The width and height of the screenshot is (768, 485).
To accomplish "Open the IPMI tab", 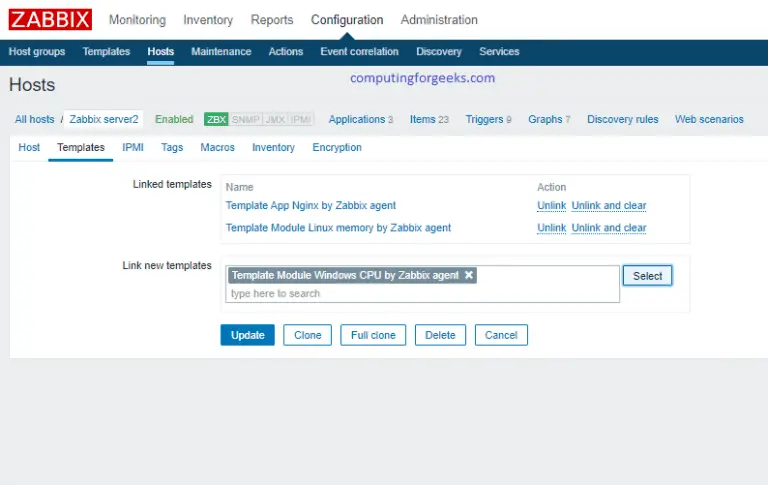I will click(133, 147).
